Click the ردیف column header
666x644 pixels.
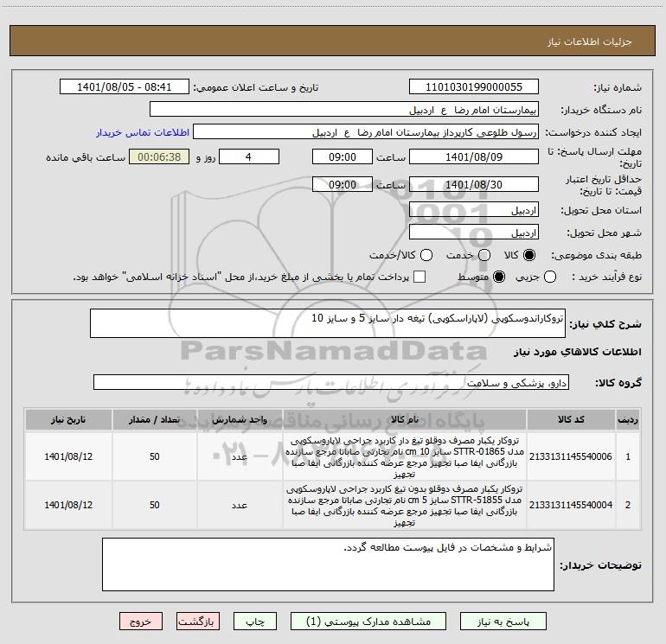click(x=628, y=419)
